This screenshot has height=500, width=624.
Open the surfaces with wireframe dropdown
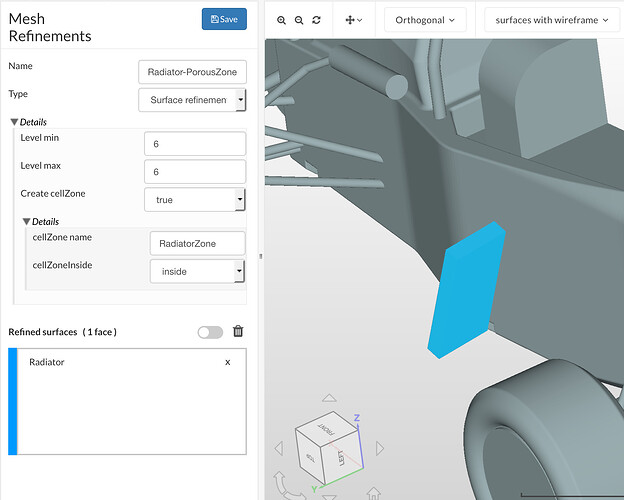(x=552, y=20)
